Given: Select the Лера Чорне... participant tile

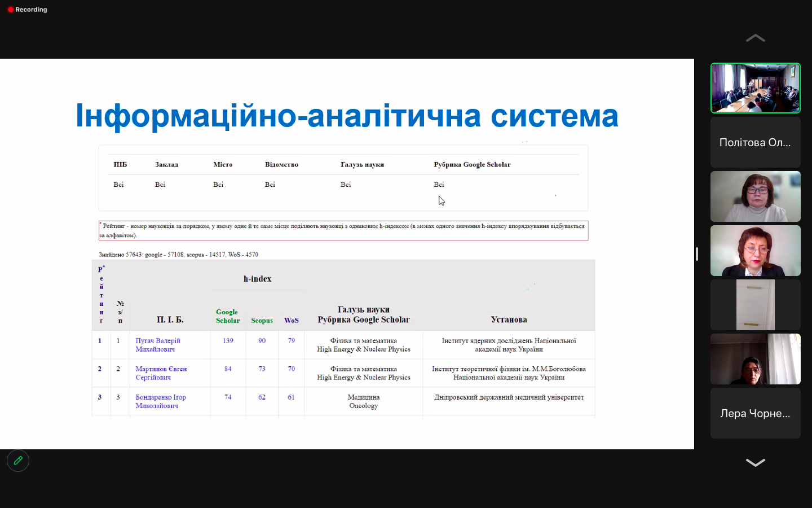Looking at the screenshot, I should 755,413.
